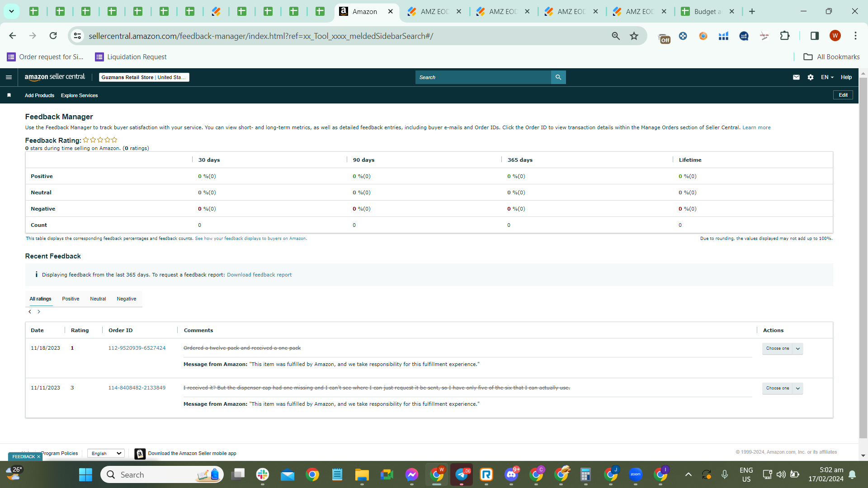Click the search magnifier button in Seller Central
This screenshot has height=488, width=868.
coord(558,77)
